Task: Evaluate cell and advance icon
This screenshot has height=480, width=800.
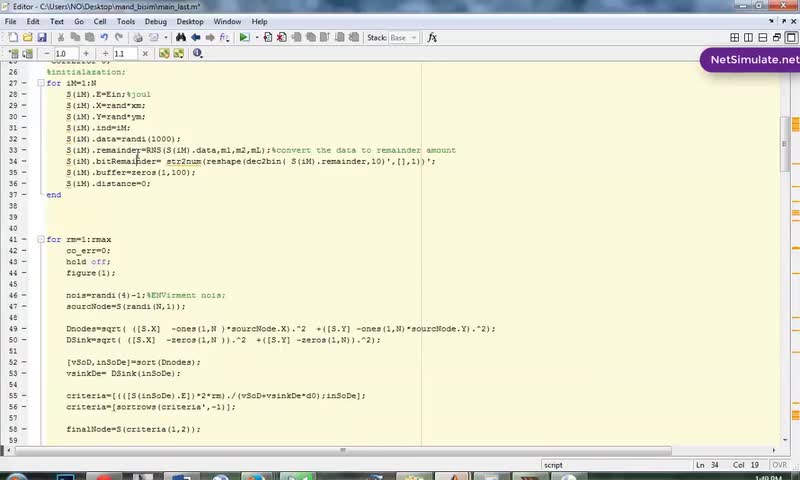Action: pyautogui.click(x=28, y=53)
